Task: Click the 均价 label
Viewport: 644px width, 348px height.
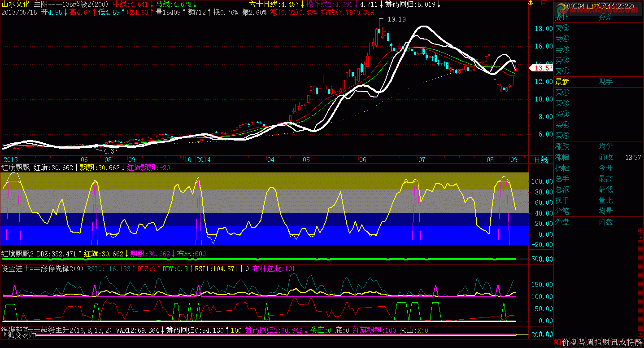Action: 605,146
